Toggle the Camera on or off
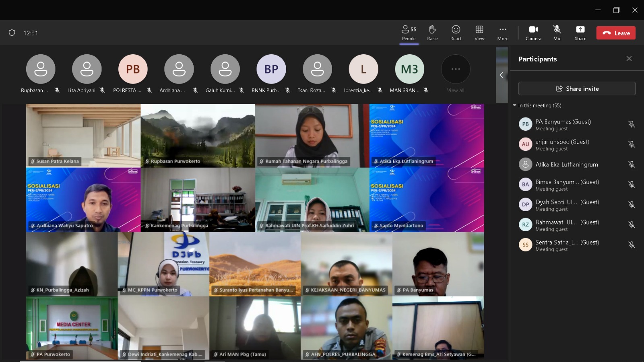Image resolution: width=644 pixels, height=362 pixels. click(533, 33)
